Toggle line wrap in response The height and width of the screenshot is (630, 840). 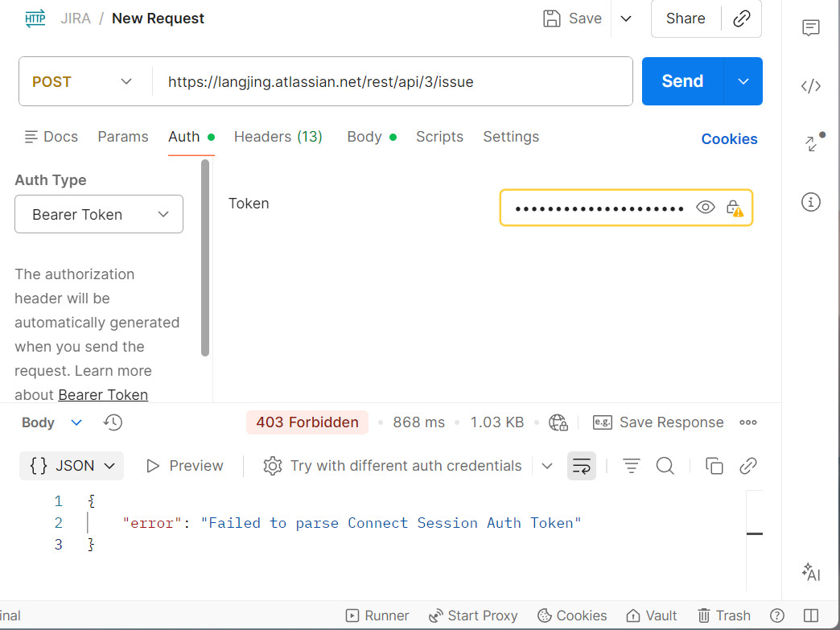click(581, 466)
